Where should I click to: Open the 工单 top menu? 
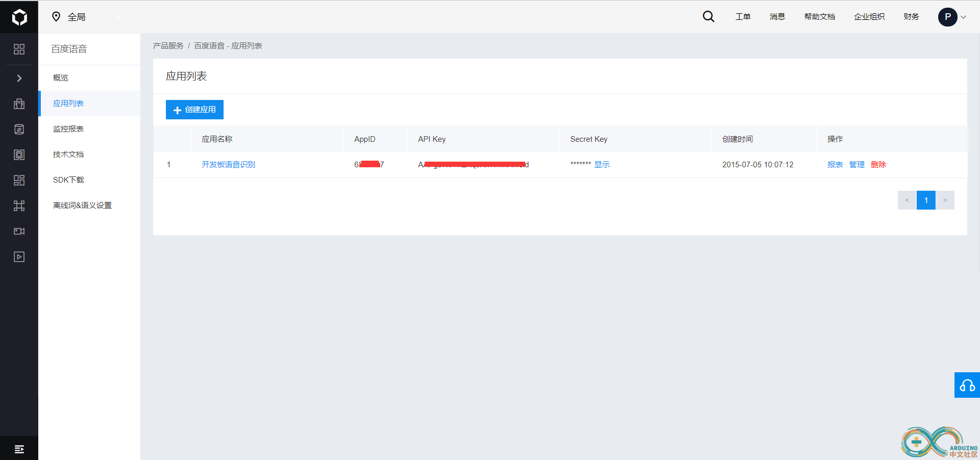[x=743, y=16]
